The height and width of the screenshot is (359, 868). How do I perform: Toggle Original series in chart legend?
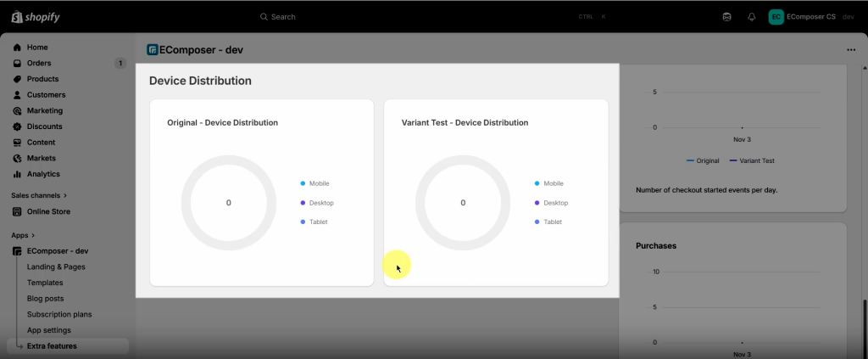coord(703,160)
